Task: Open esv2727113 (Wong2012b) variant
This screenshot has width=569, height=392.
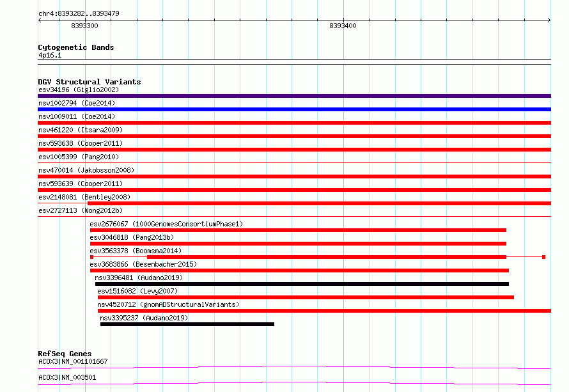Action: click(x=81, y=210)
